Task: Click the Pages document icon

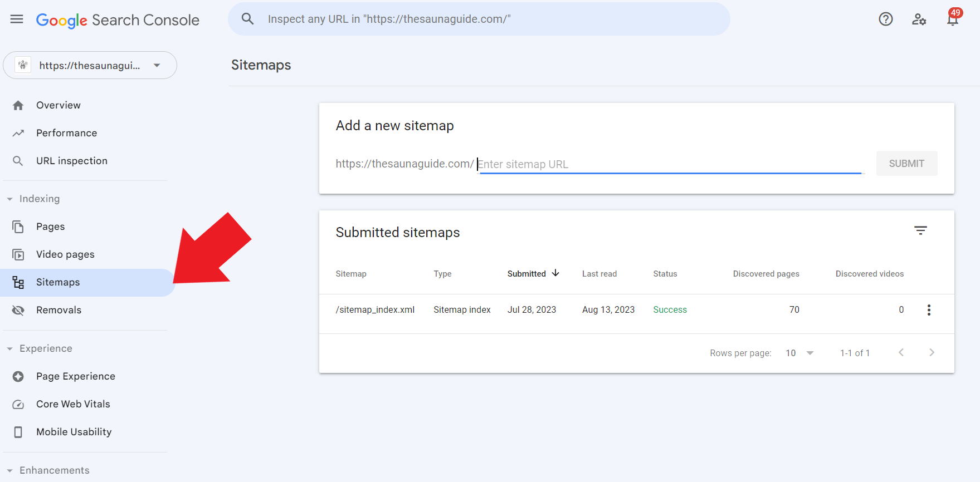Action: coord(18,227)
